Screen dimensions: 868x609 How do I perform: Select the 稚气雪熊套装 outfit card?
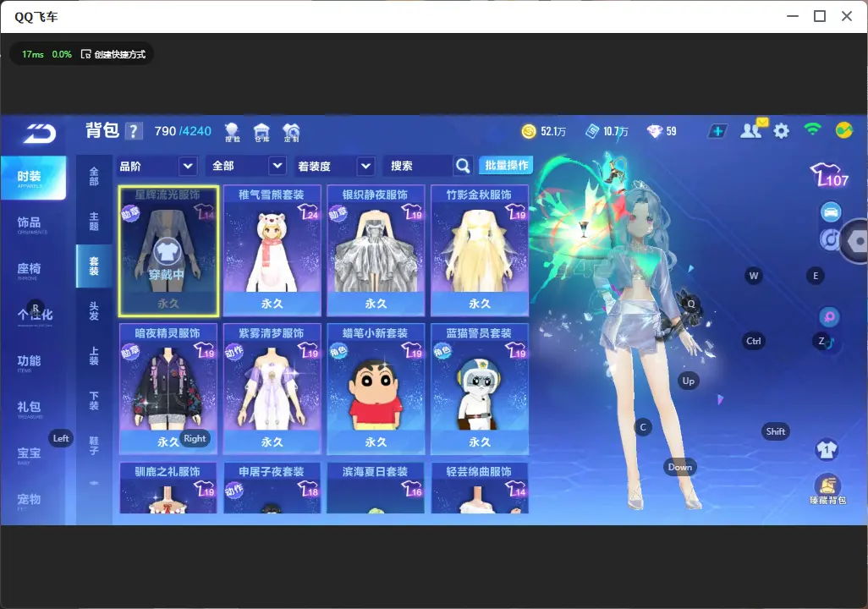pos(272,251)
